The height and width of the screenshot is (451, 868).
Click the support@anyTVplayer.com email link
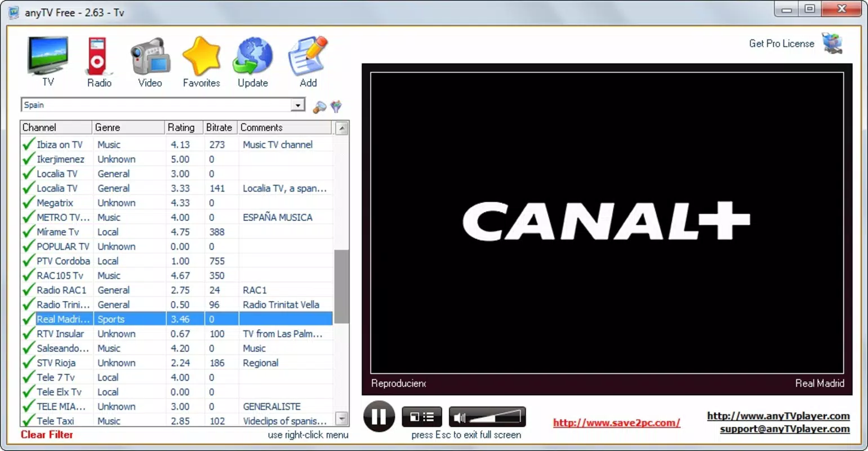(x=785, y=429)
